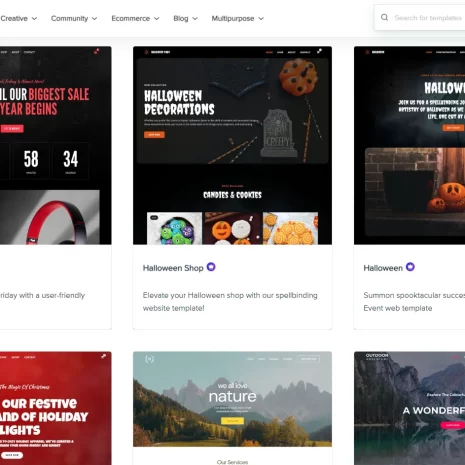Focus the Search for templates field
This screenshot has height=465, width=465.
pyautogui.click(x=420, y=18)
